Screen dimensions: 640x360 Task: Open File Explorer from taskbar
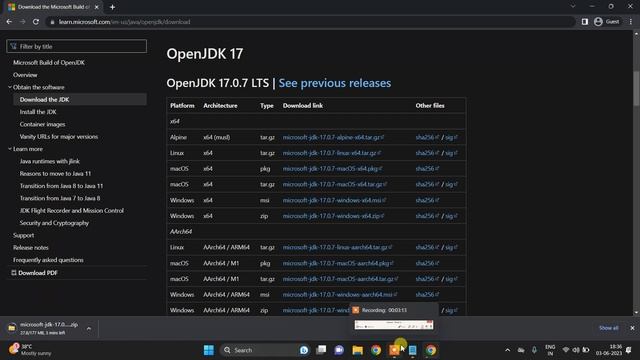[x=358, y=350]
